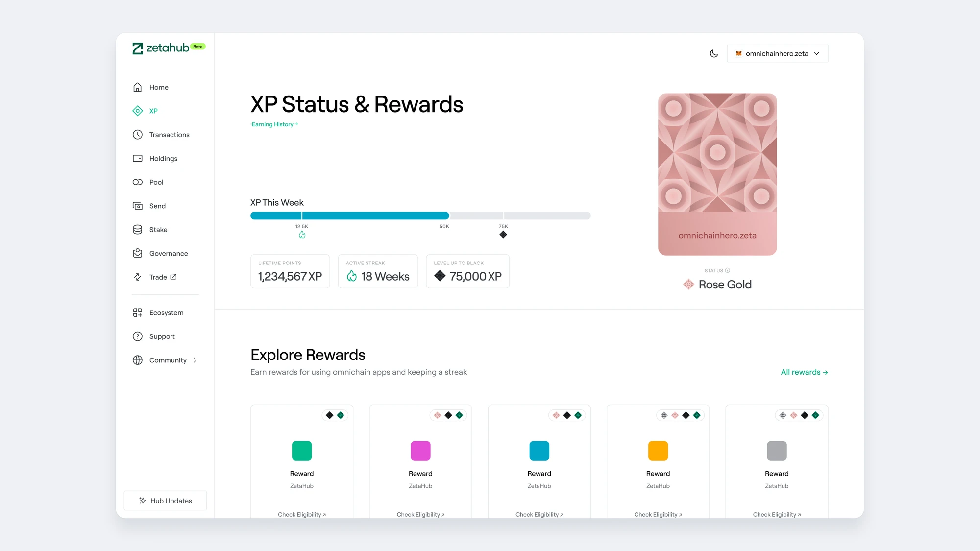
Task: Expand the Community menu item
Action: pyautogui.click(x=195, y=360)
